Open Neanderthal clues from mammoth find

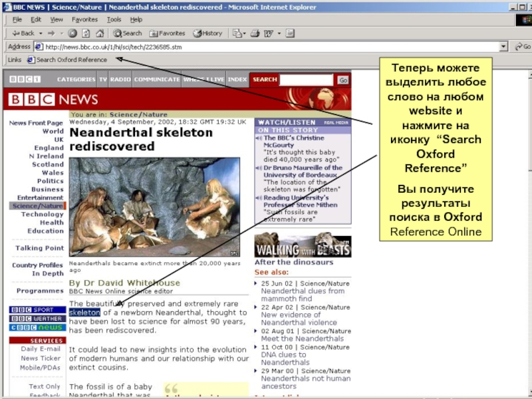pos(303,295)
